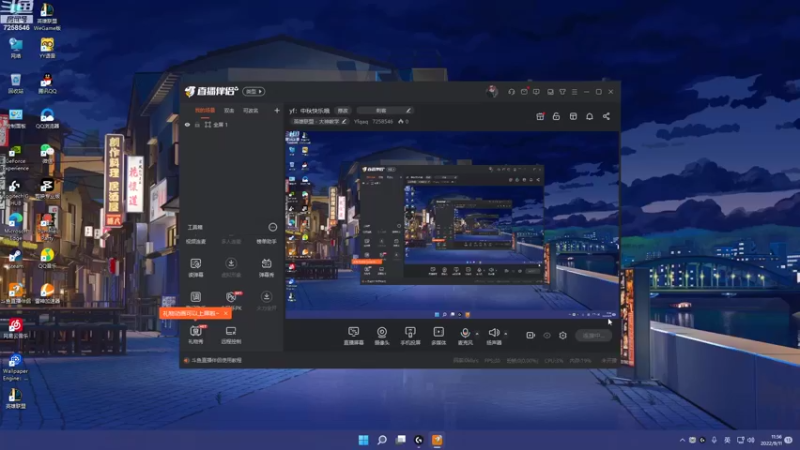This screenshot has width=800, height=450.
Task: Click the speaker icon in bottom bar
Action: pyautogui.click(x=493, y=333)
